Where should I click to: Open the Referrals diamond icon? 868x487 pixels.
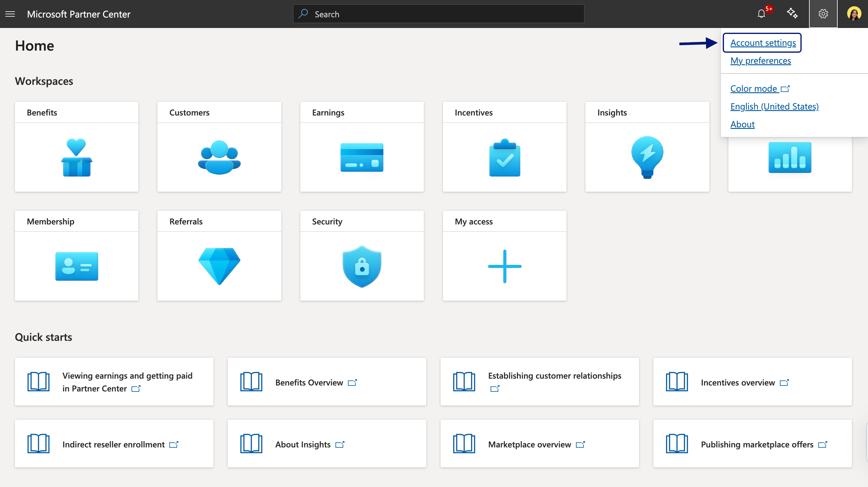pos(219,266)
